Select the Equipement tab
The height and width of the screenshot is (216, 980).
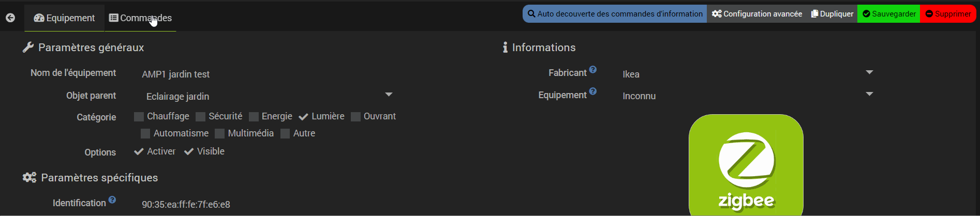tap(65, 18)
